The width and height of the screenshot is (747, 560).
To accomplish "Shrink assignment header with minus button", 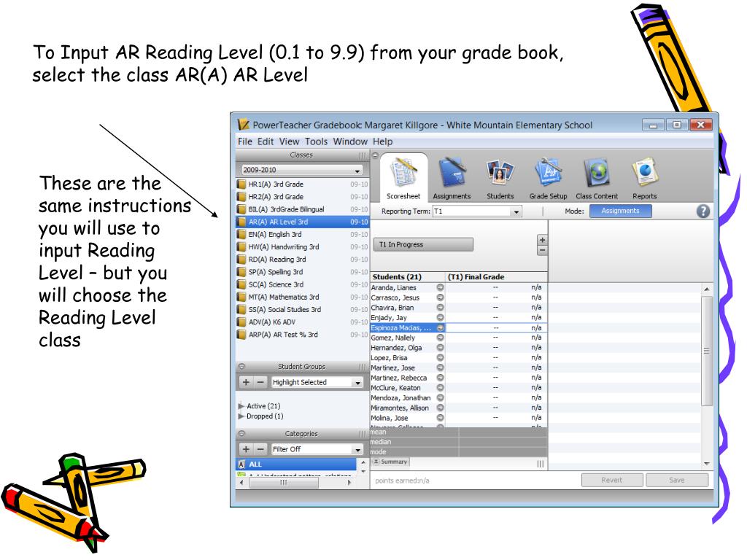I will tap(542, 251).
